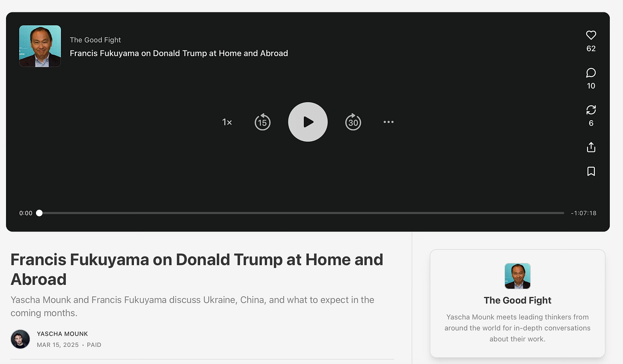Share the episode using the share icon

click(x=591, y=147)
